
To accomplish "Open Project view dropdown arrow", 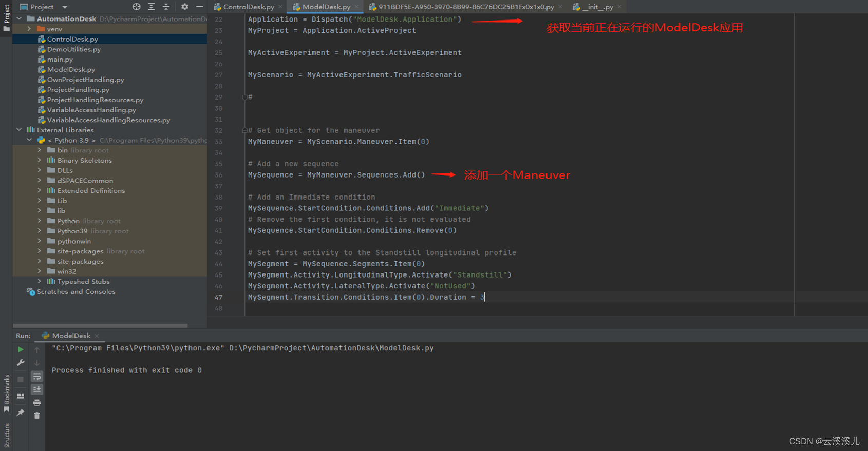I will coord(65,7).
